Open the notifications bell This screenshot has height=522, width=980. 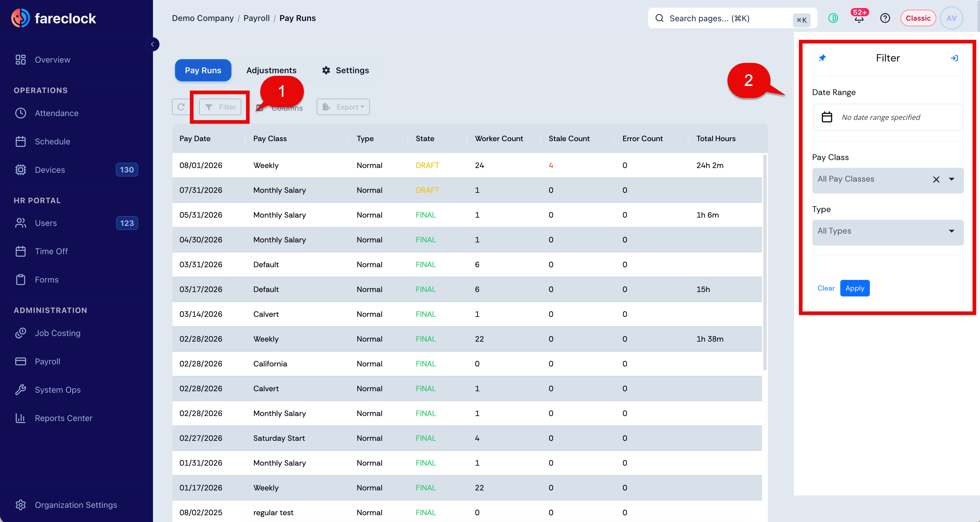pyautogui.click(x=859, y=18)
